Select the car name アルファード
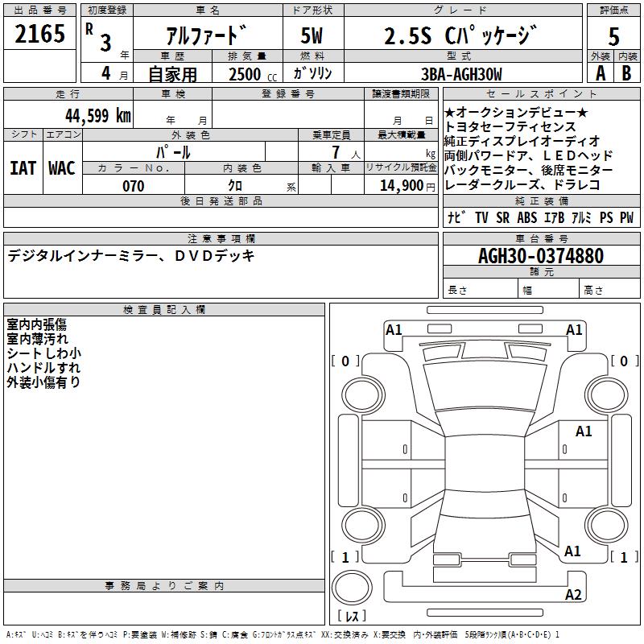644x644 pixels. [207, 35]
